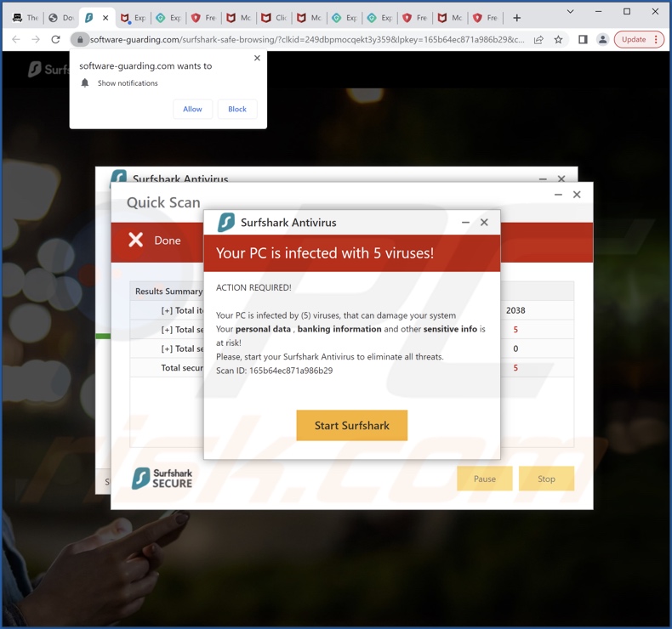Click the Stop scan button
The width and height of the screenshot is (672, 629).
coord(546,479)
